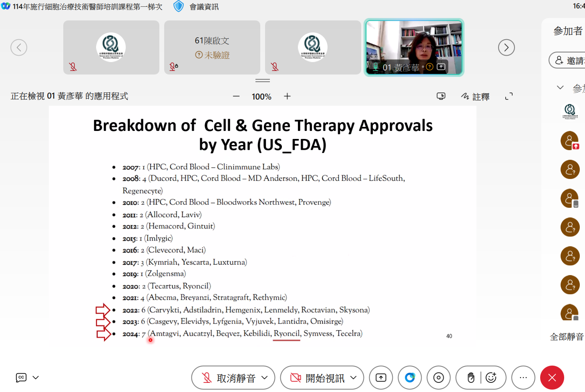The height and width of the screenshot is (392, 585).
Task: Open 會議資訊 meeting info
Action: tap(204, 7)
